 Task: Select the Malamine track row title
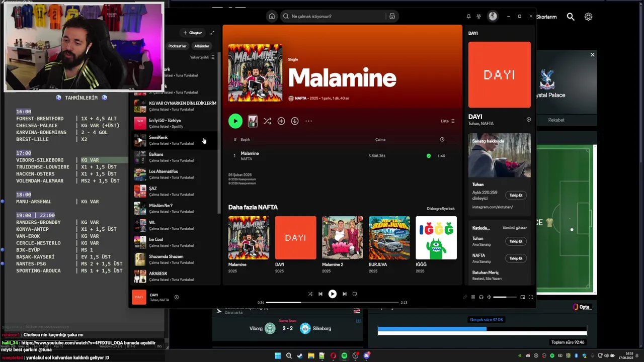(x=250, y=153)
